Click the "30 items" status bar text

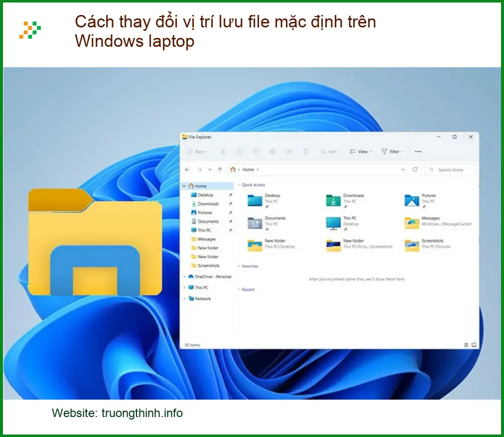coord(192,345)
